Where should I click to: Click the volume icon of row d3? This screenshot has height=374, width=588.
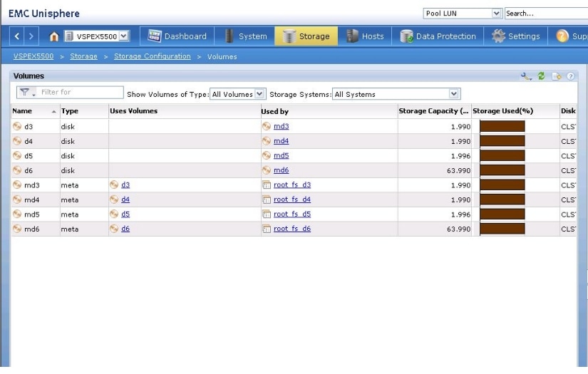[17, 126]
